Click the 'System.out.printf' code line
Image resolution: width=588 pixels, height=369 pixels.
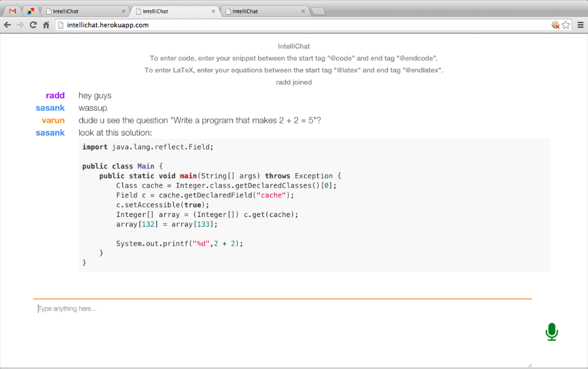pos(179,244)
